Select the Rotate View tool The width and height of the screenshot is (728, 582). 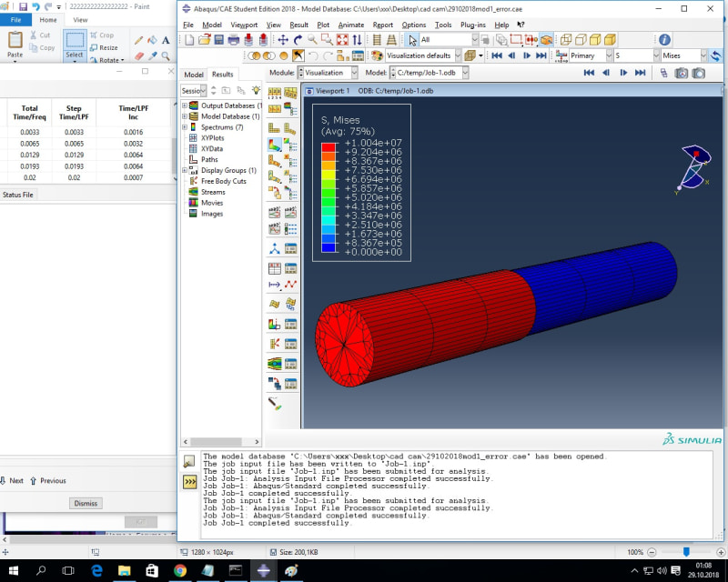point(298,40)
